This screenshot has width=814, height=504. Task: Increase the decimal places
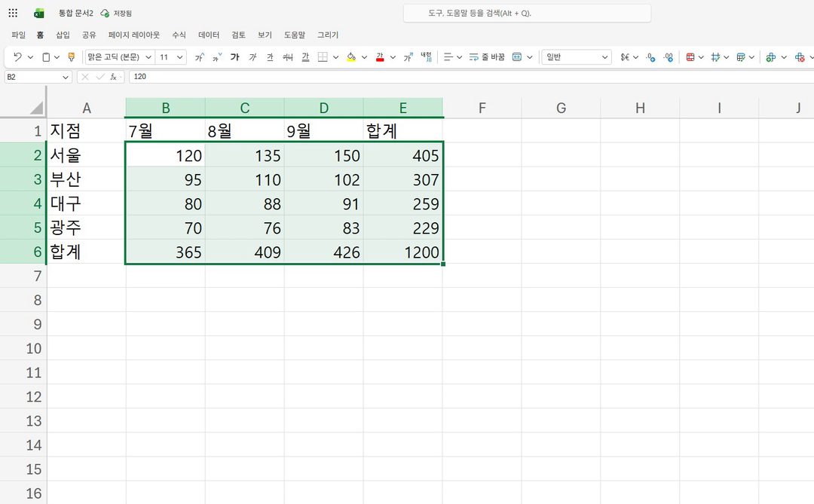click(x=651, y=57)
